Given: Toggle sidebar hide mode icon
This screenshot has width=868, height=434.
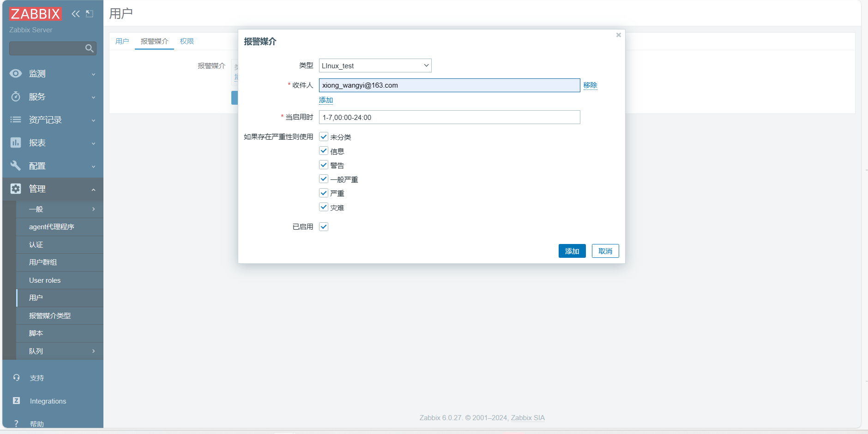Looking at the screenshot, I should 90,14.
